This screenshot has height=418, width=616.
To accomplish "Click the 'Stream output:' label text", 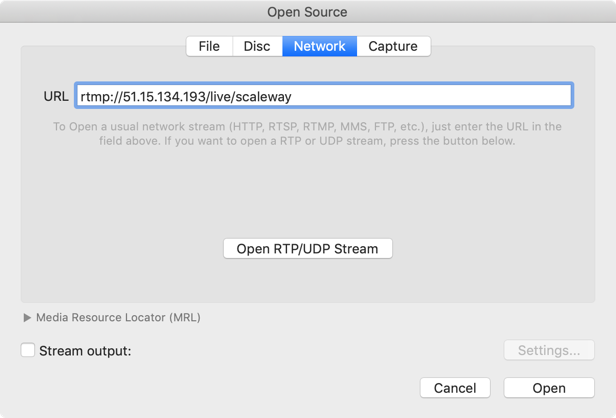I will 85,351.
